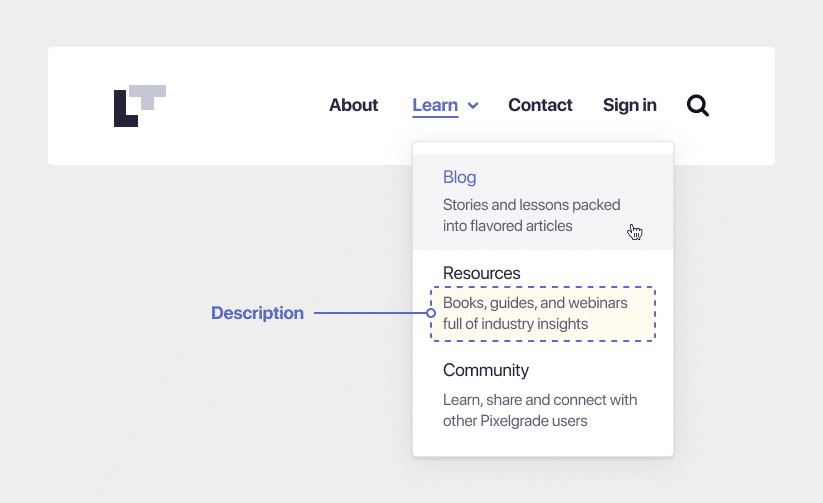823x503 pixels.
Task: Click the underline beneath Learn
Action: pos(435,116)
